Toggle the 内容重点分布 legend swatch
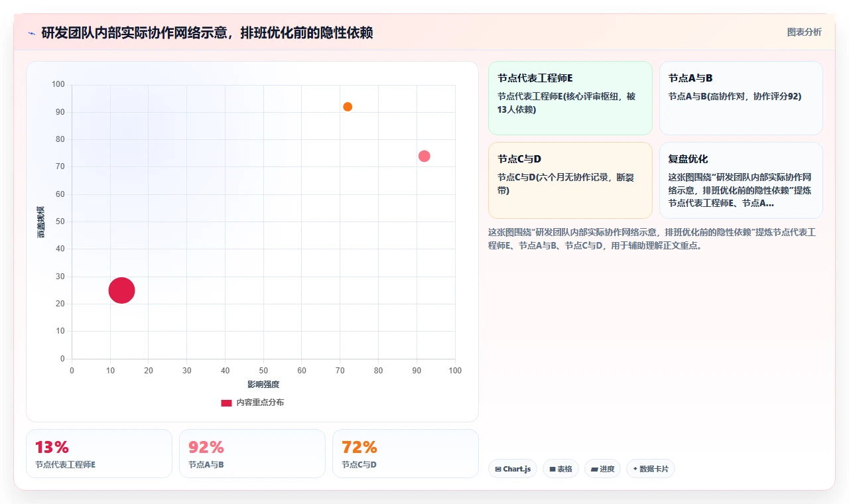The image size is (849, 504). pyautogui.click(x=226, y=403)
